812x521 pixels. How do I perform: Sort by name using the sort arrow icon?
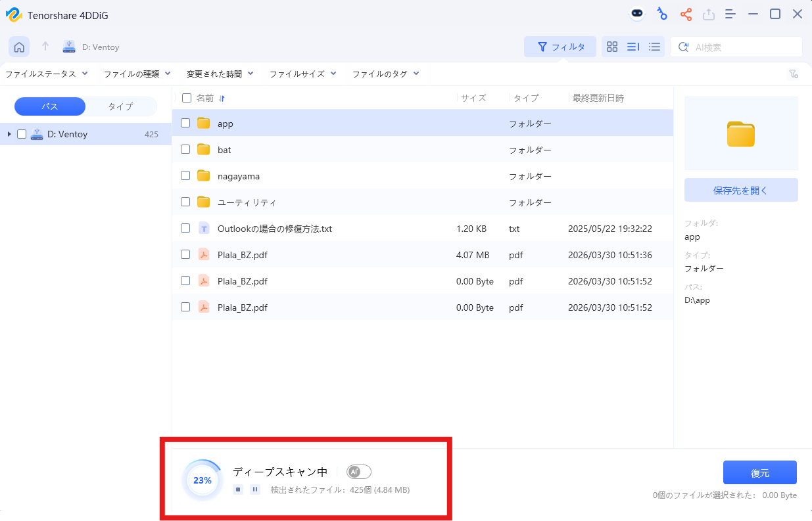(222, 99)
